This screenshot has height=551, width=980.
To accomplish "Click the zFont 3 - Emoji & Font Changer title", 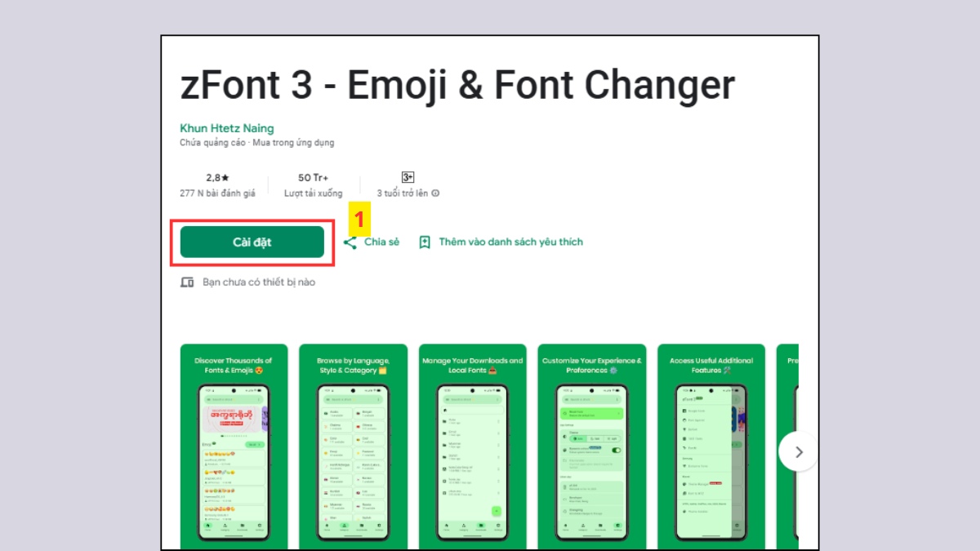I will coord(457,85).
